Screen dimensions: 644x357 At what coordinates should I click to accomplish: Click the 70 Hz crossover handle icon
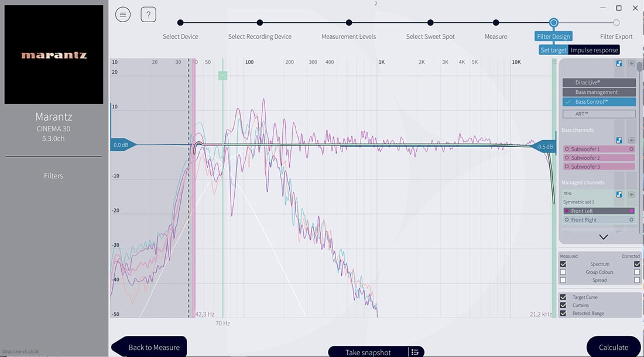tap(222, 76)
